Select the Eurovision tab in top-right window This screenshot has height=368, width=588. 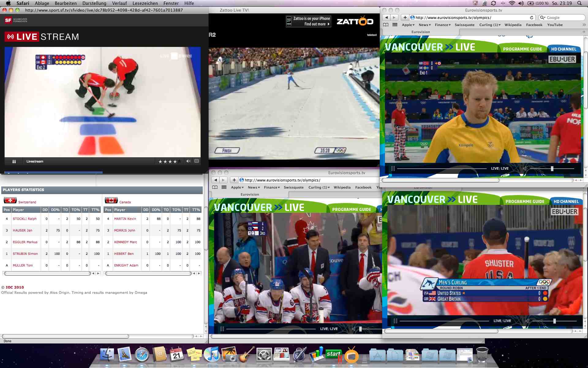[421, 32]
